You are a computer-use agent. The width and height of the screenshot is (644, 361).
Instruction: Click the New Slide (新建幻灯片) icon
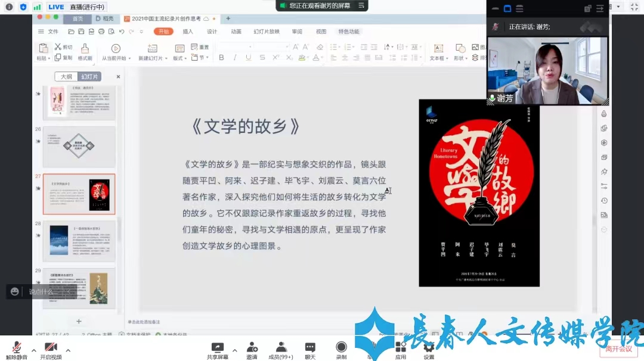click(153, 48)
